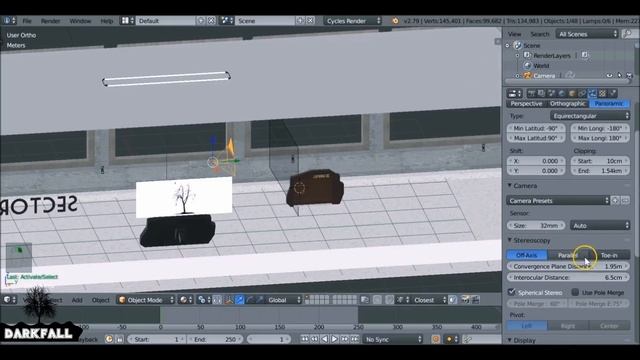Open the Object Mode selector

pos(146,300)
